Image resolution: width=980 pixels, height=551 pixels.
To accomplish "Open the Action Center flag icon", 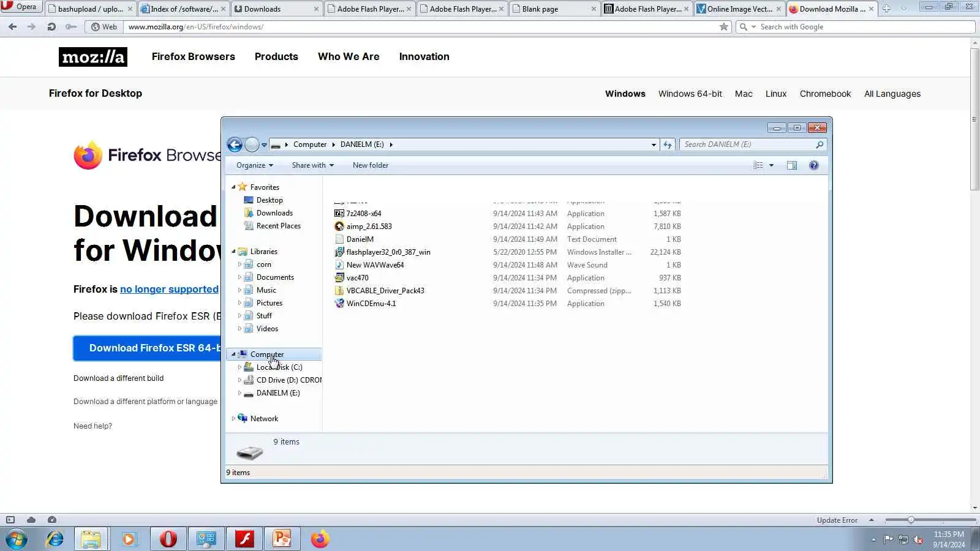I will (888, 539).
